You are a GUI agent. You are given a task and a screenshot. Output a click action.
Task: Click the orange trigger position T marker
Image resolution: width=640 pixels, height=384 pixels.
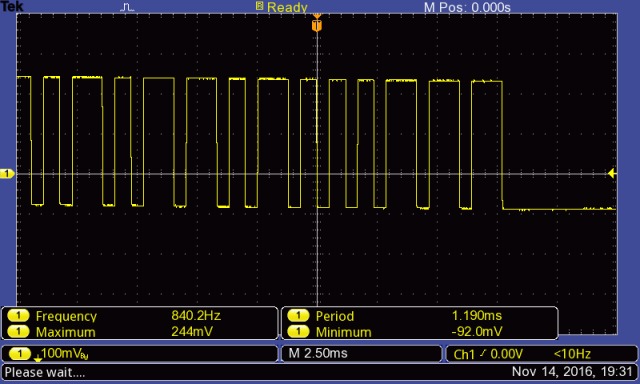(317, 25)
